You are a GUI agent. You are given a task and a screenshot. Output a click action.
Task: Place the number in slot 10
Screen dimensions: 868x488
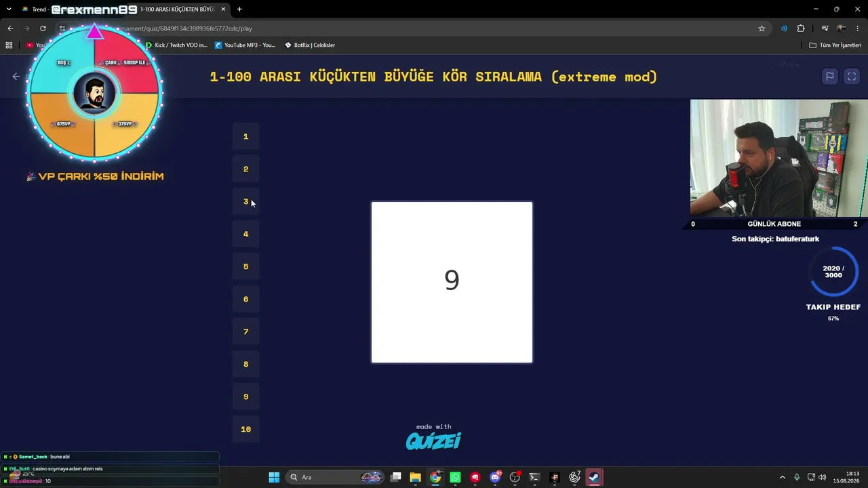(x=246, y=429)
